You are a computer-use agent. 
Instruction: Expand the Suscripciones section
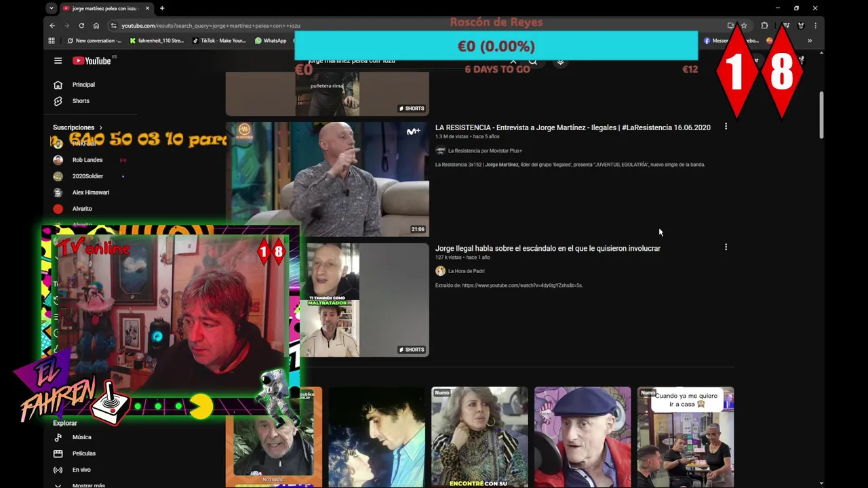77,127
